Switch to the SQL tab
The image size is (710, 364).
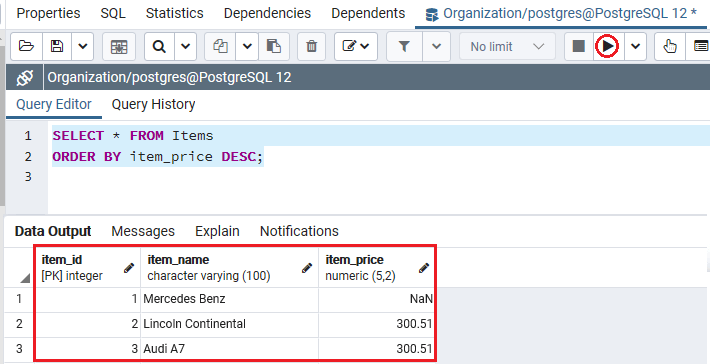pyautogui.click(x=113, y=13)
